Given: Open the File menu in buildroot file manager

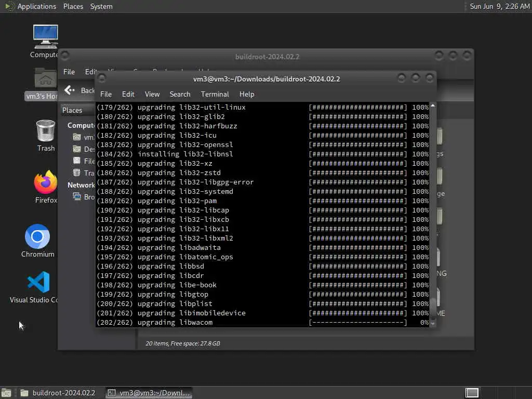Looking at the screenshot, I should [69, 72].
